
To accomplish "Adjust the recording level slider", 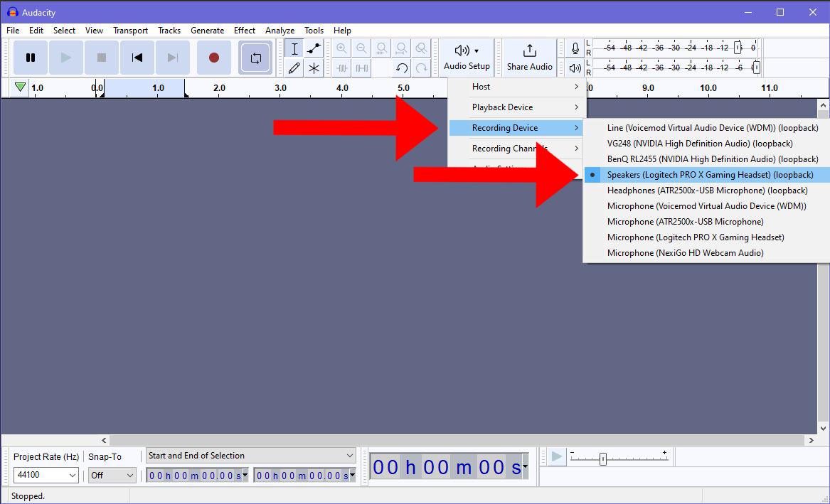I will [x=738, y=48].
